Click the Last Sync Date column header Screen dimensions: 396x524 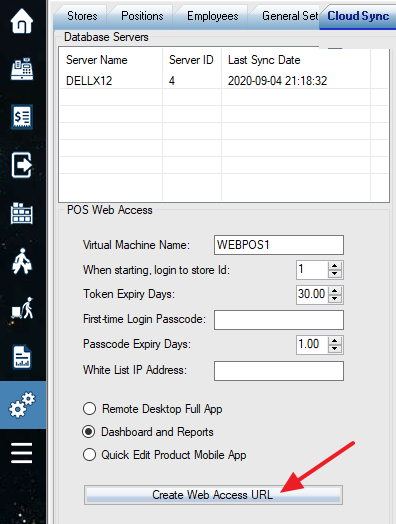point(264,60)
